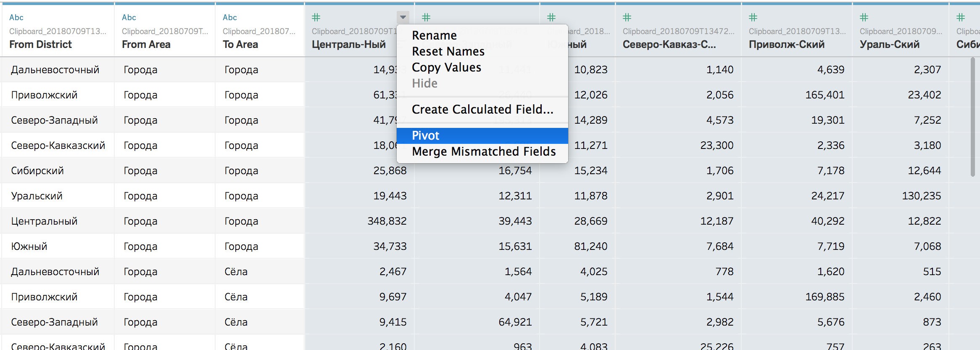Change data type icon of To Area column
Image resolution: width=980 pixels, height=350 pixels.
230,18
